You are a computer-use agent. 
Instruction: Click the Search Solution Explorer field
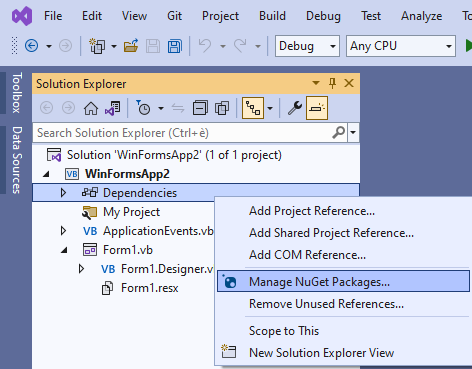[190, 133]
